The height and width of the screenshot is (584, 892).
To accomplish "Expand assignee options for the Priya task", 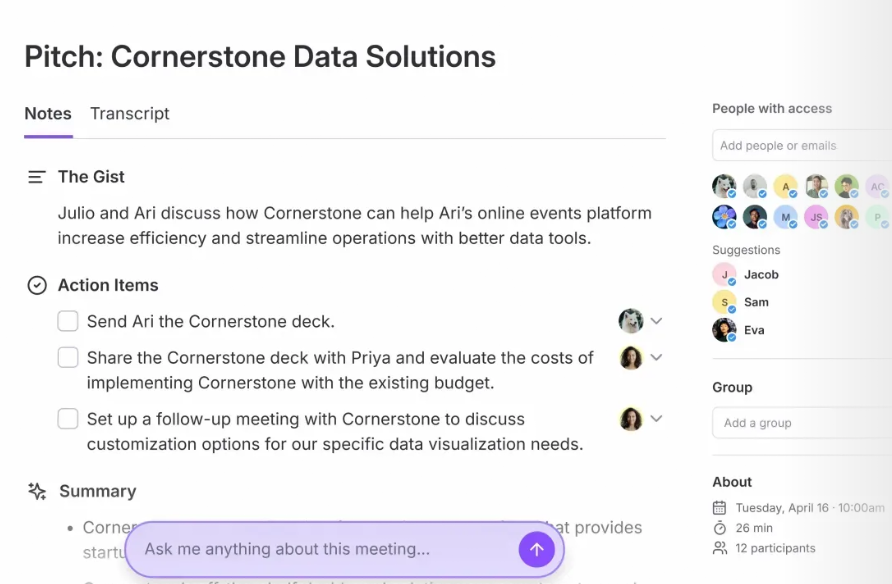I will tap(654, 357).
